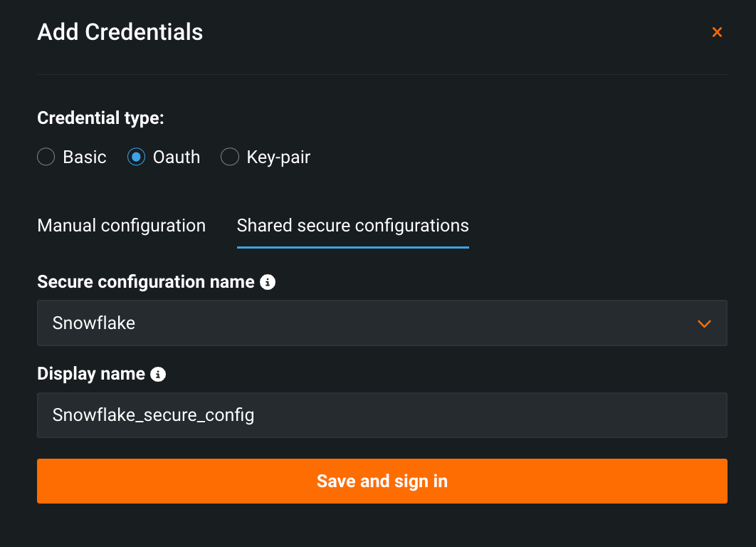The height and width of the screenshot is (547, 756).
Task: Click the "Add Credentials" dialog heading
Action: 120,32
